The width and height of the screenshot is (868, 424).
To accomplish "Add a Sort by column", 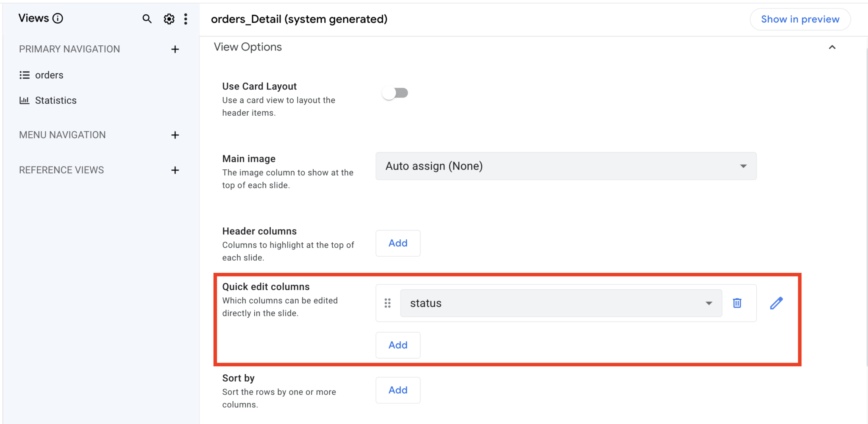I will (398, 390).
